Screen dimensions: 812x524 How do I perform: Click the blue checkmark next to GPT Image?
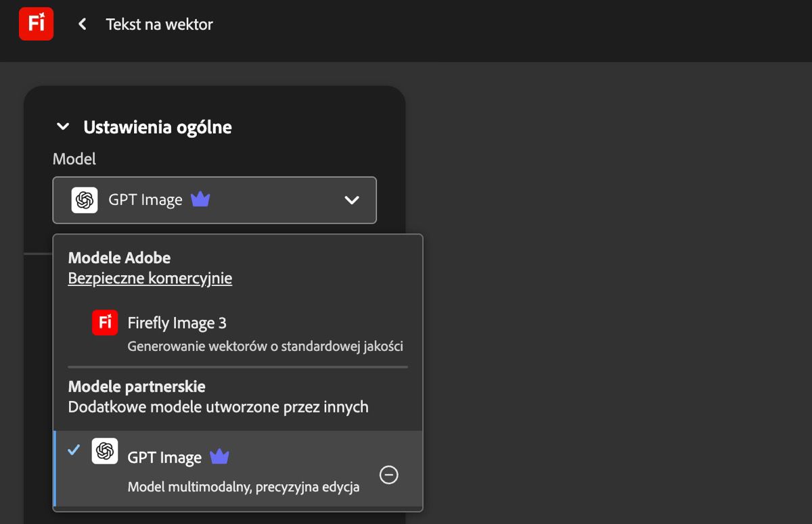point(74,450)
